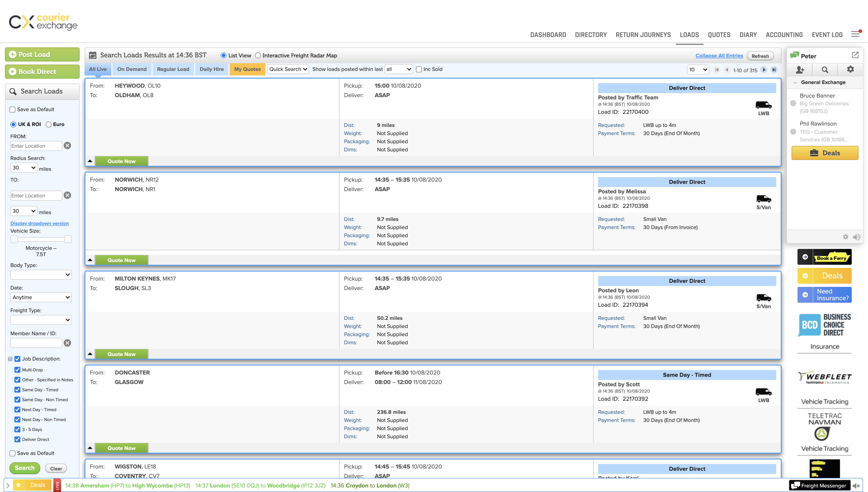The height and width of the screenshot is (492, 868).
Task: Click the messenger search magnifier icon
Action: coord(825,70)
